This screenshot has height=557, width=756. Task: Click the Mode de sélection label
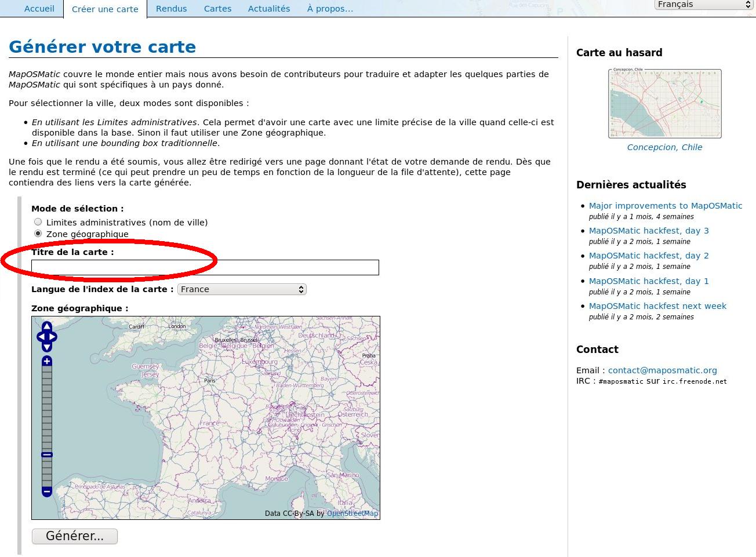click(x=78, y=209)
